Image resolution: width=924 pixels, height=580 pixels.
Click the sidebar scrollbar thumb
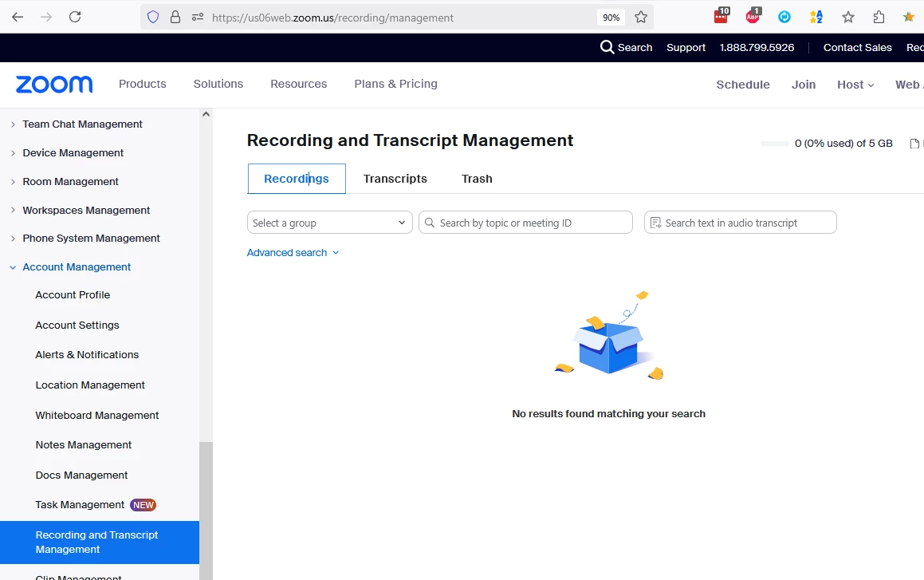(x=206, y=511)
